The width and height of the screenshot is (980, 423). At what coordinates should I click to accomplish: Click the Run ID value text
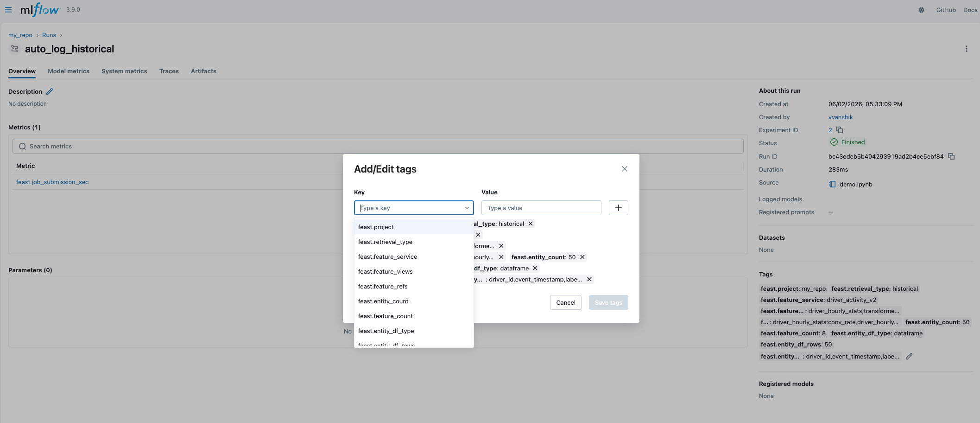(x=886, y=157)
